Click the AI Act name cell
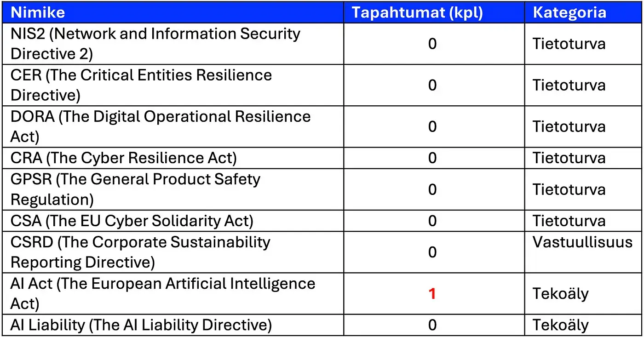This screenshot has height=337, width=644. coord(172,293)
